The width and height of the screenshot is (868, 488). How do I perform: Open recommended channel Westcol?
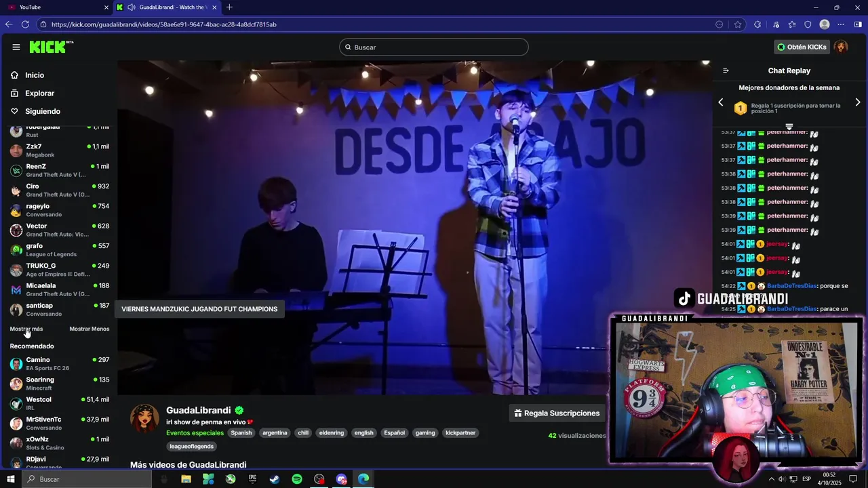[60, 403]
